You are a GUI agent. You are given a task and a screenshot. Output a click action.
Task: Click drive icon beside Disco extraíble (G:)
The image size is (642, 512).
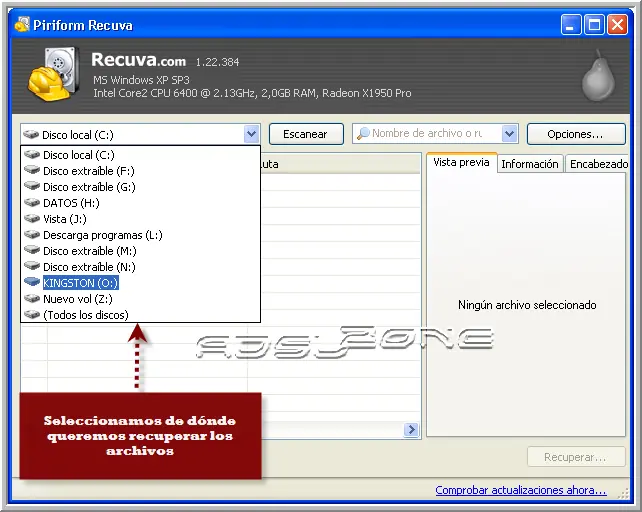pos(32,186)
